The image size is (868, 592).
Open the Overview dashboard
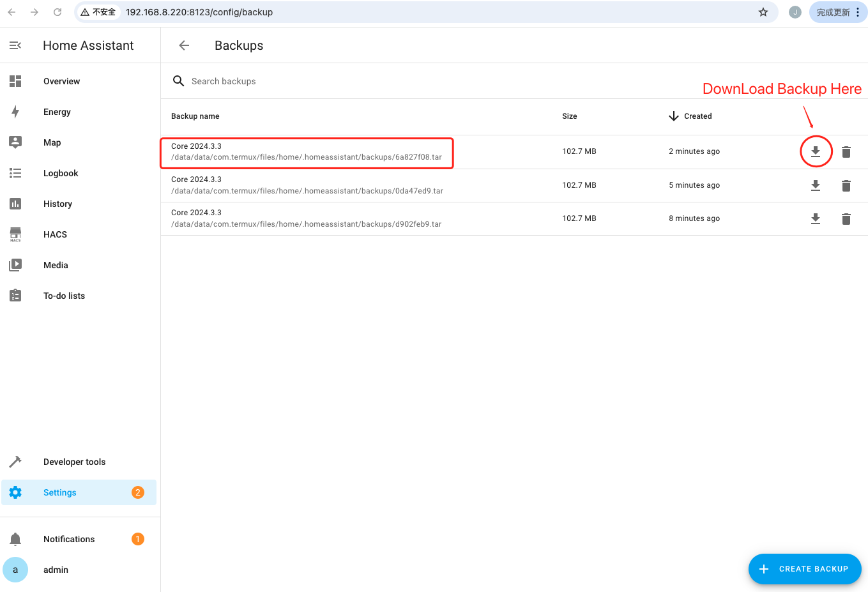pyautogui.click(x=61, y=81)
